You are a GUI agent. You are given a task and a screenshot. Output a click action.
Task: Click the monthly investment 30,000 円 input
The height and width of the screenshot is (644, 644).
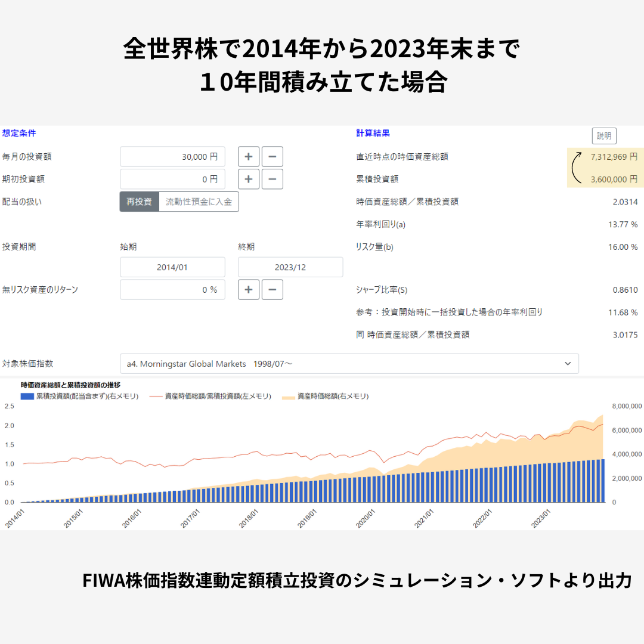172,157
